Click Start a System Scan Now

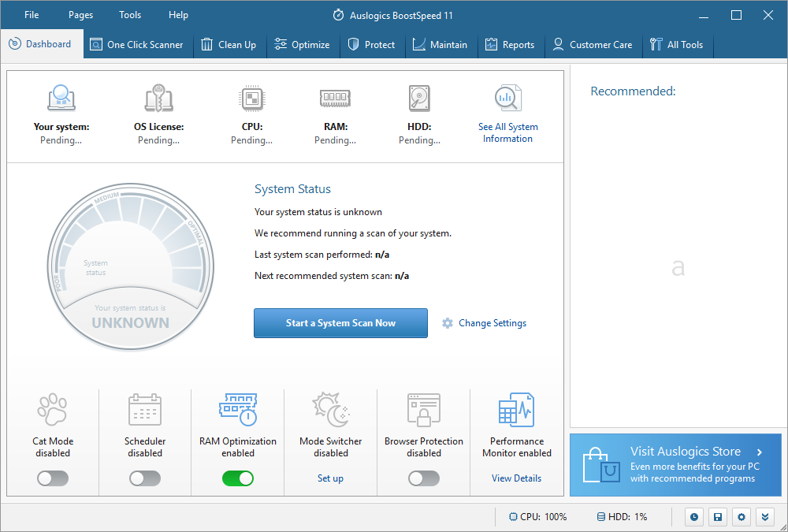[x=340, y=323]
